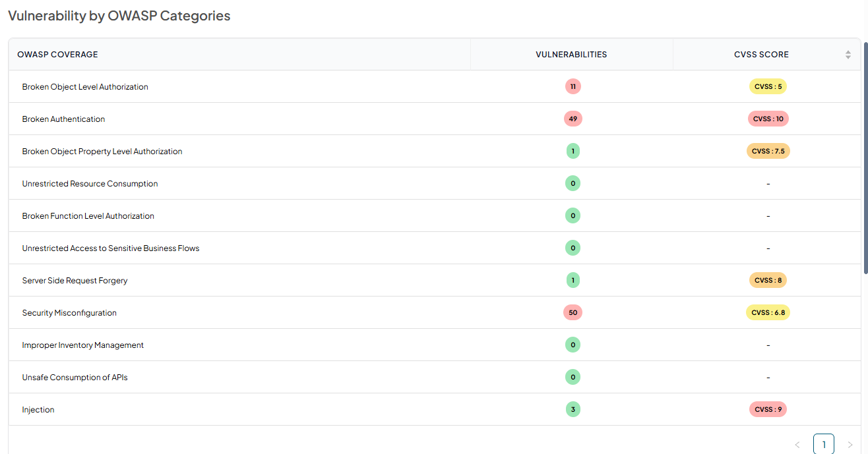The image size is (868, 454).
Task: Click vulnerabilities badge 1 for Server Side Request Forgery
Action: (x=573, y=280)
